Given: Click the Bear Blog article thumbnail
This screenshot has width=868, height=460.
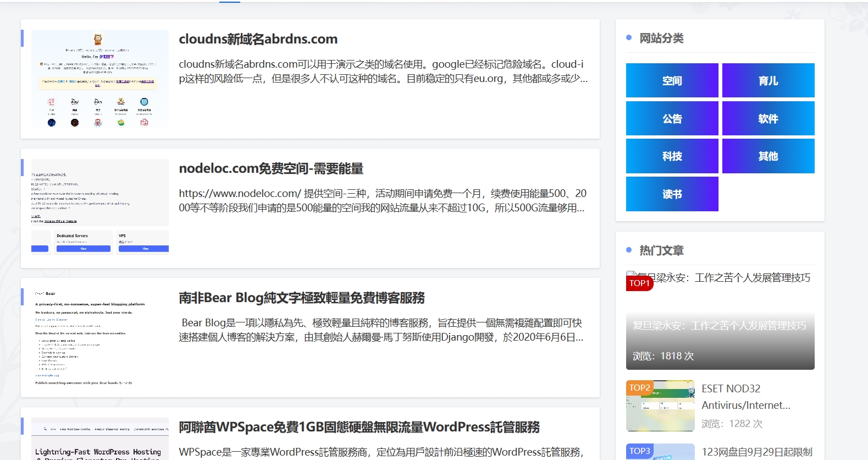Looking at the screenshot, I should click(x=100, y=337).
